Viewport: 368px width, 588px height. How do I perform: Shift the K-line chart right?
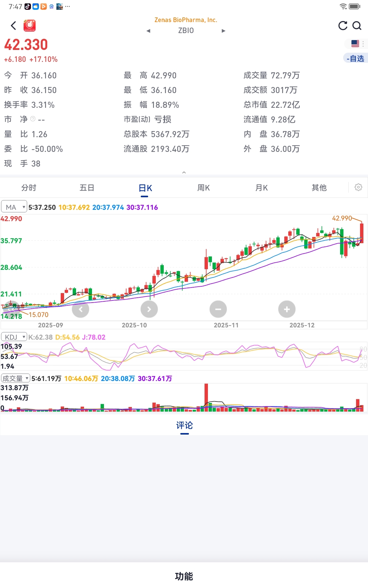[149, 309]
